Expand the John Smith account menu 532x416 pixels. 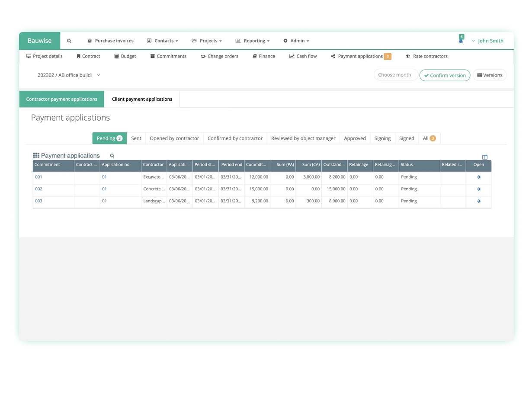coord(490,41)
